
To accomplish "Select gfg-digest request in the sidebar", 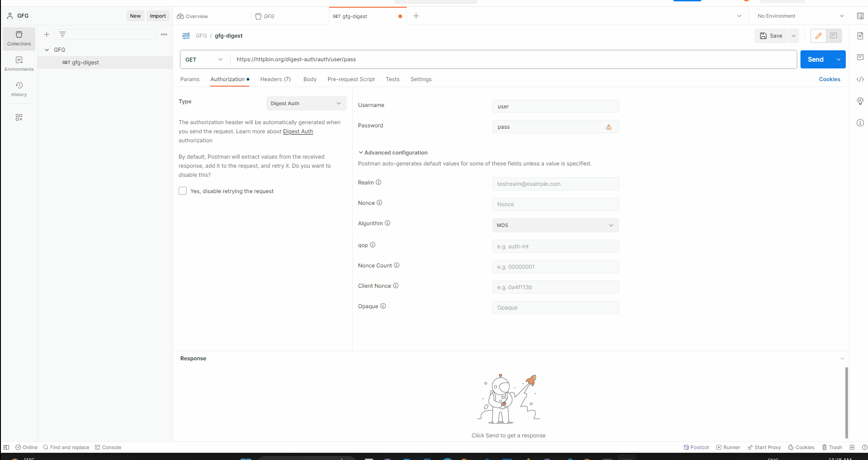I will point(105,63).
